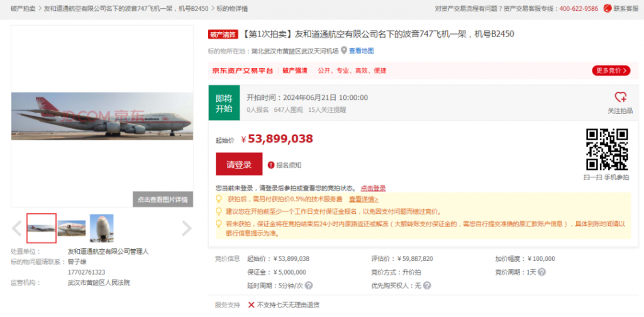
Task: Open the 查看地图 link
Action: (362, 51)
